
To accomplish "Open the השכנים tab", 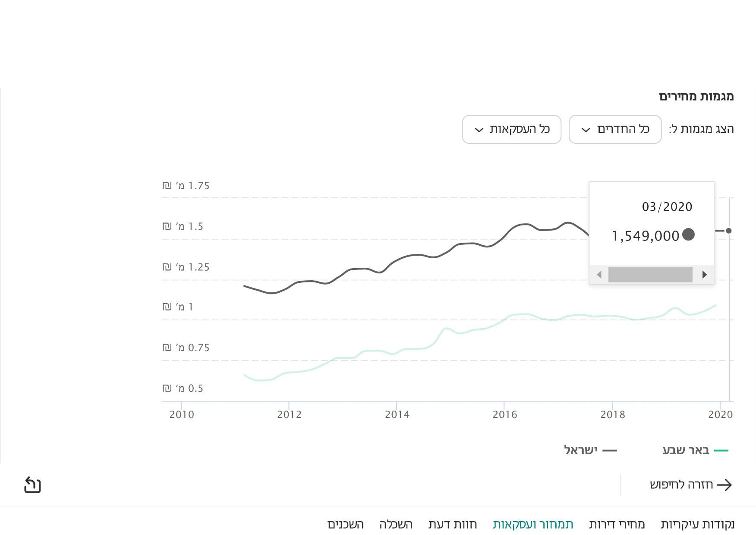I will click(x=345, y=524).
